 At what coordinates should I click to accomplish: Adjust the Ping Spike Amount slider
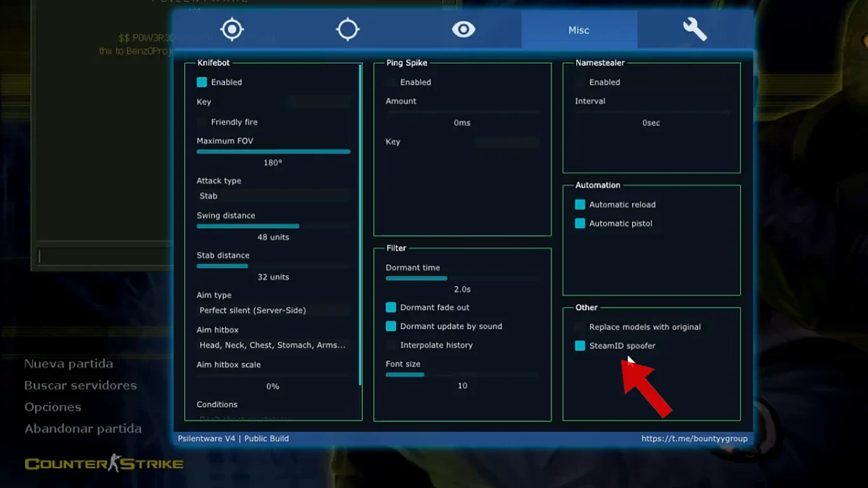click(463, 112)
